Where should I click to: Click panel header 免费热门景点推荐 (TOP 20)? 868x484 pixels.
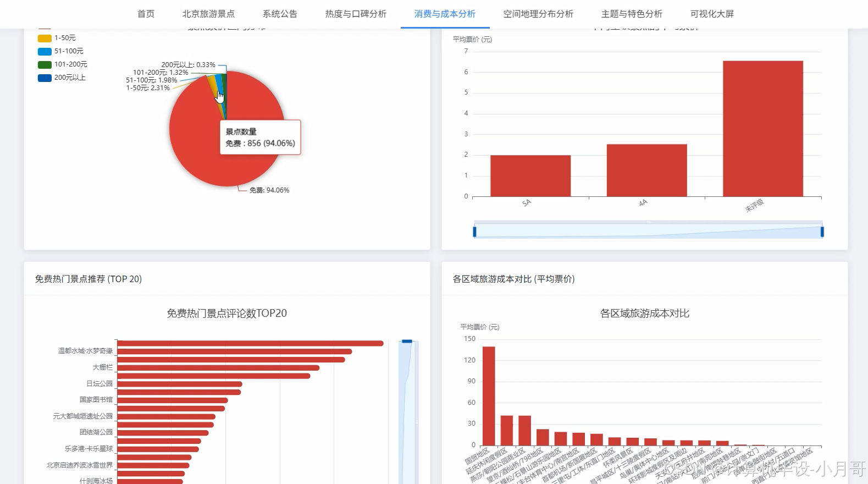click(x=89, y=279)
